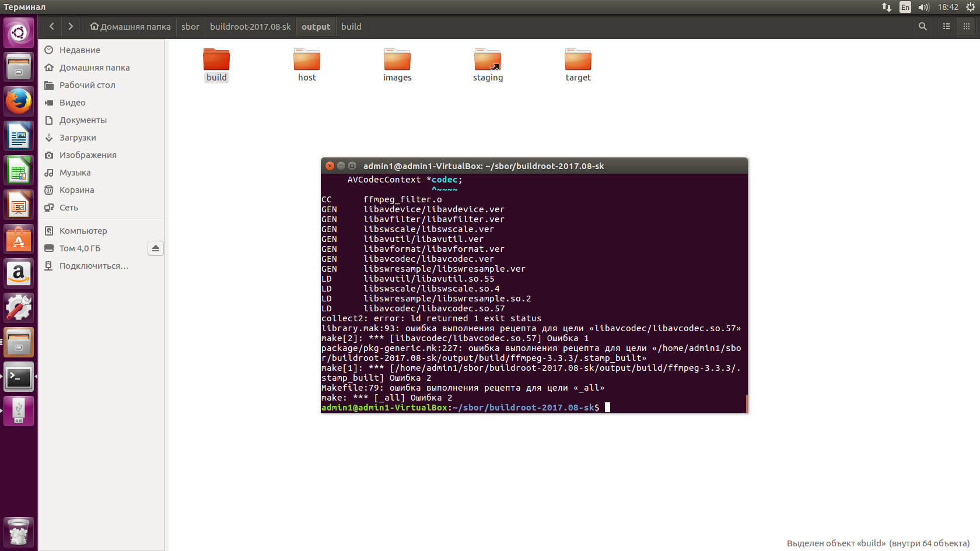Open the network connections indicator
980x551 pixels.
tap(887, 7)
